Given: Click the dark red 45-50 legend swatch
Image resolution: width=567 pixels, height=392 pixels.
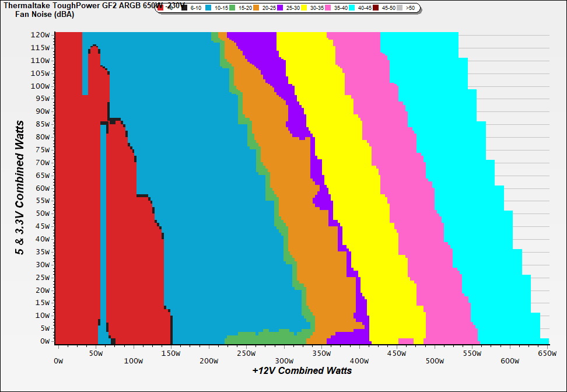Looking at the screenshot, I should pyautogui.click(x=376, y=8).
